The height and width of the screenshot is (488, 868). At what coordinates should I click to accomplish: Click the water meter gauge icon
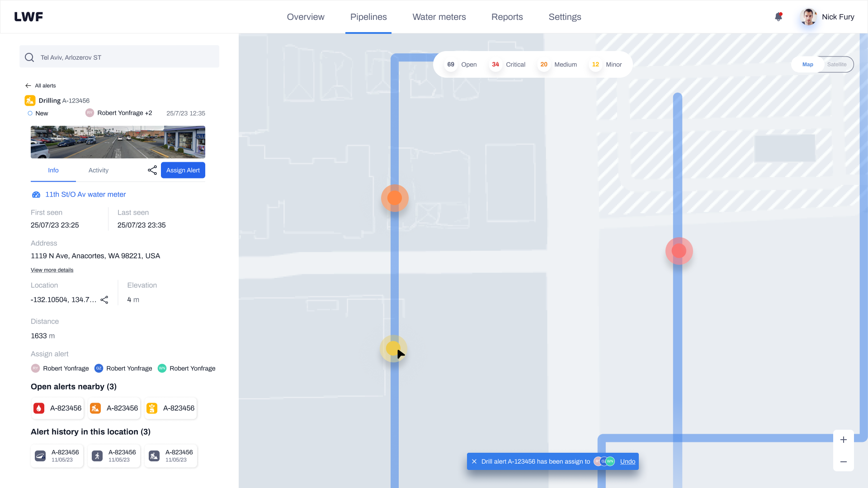(36, 195)
